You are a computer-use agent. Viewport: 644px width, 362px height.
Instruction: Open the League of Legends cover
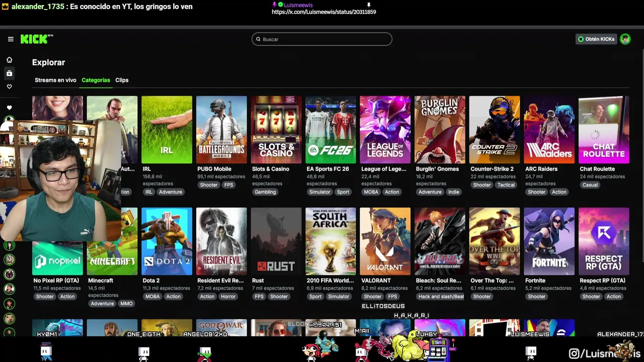point(385,130)
